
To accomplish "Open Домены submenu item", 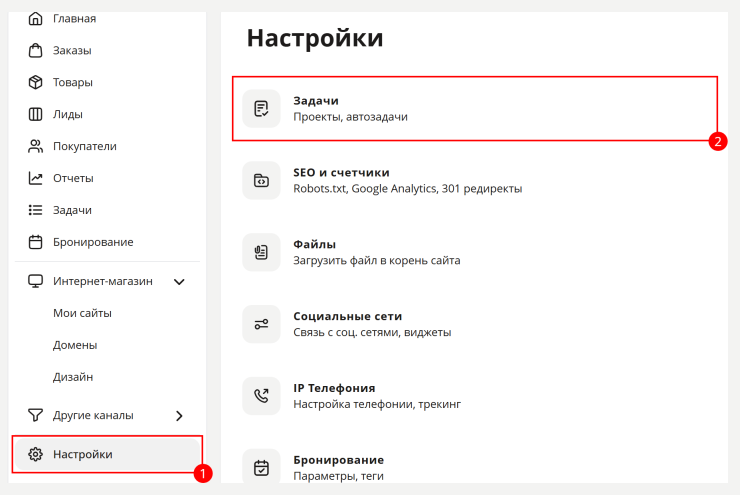I will [x=75, y=345].
